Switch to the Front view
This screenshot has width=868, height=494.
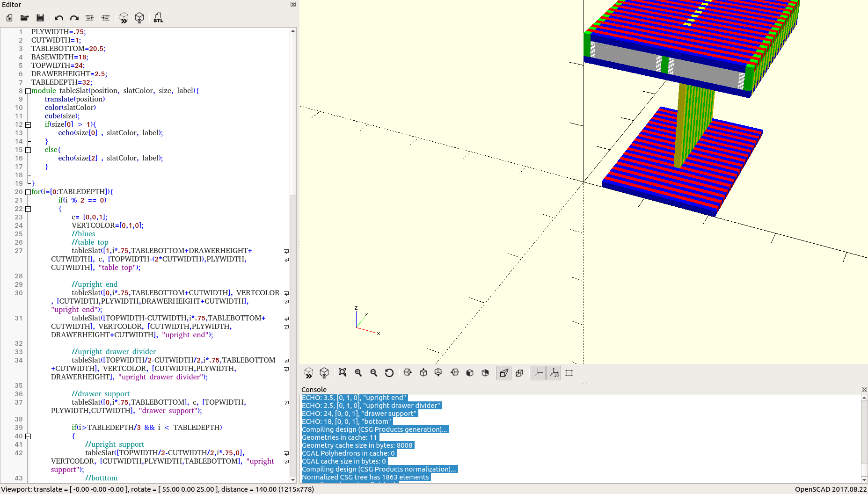click(470, 373)
